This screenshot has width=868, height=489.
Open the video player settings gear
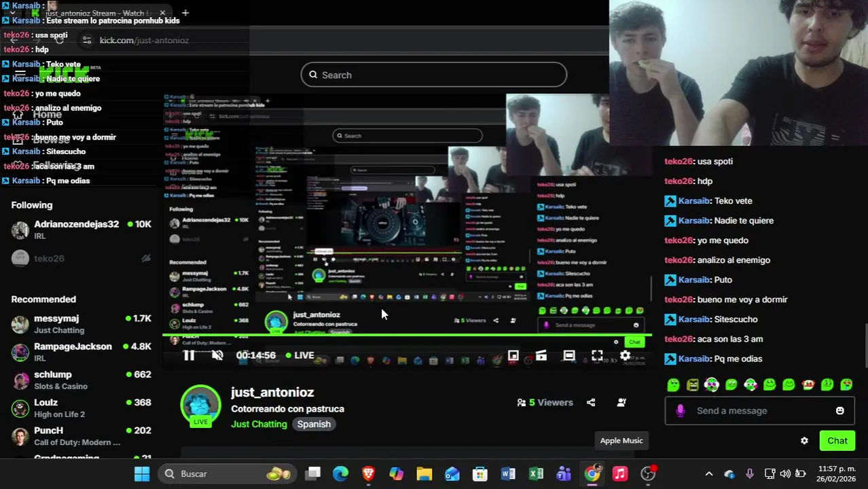point(625,355)
